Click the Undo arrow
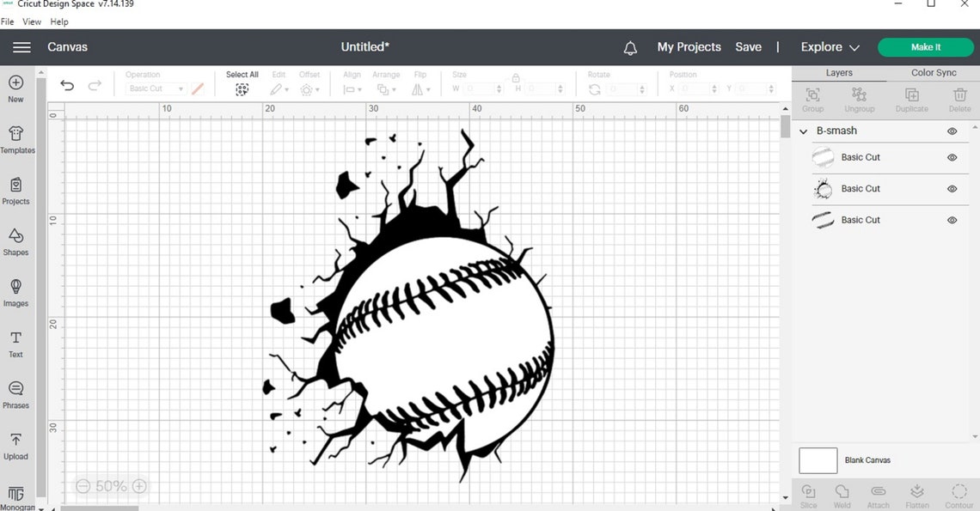 (67, 85)
